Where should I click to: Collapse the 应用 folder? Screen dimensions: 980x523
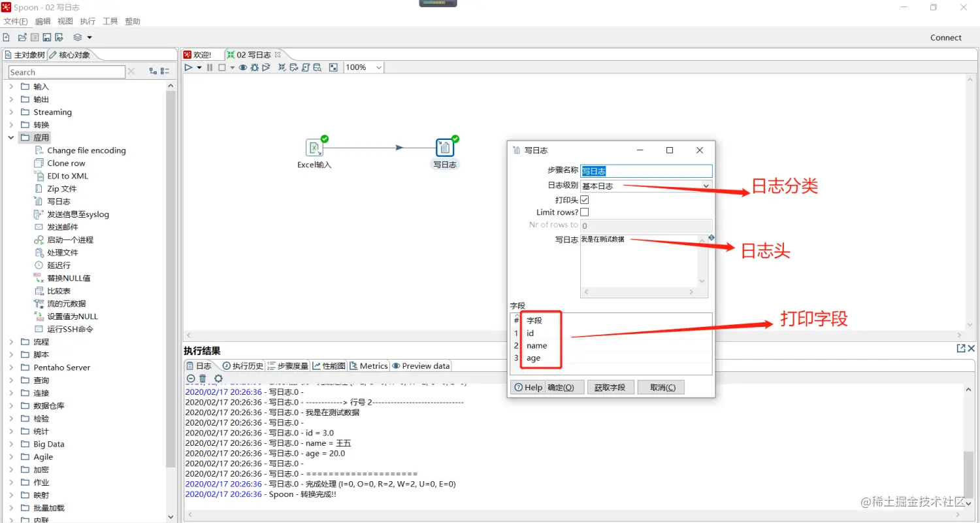11,137
